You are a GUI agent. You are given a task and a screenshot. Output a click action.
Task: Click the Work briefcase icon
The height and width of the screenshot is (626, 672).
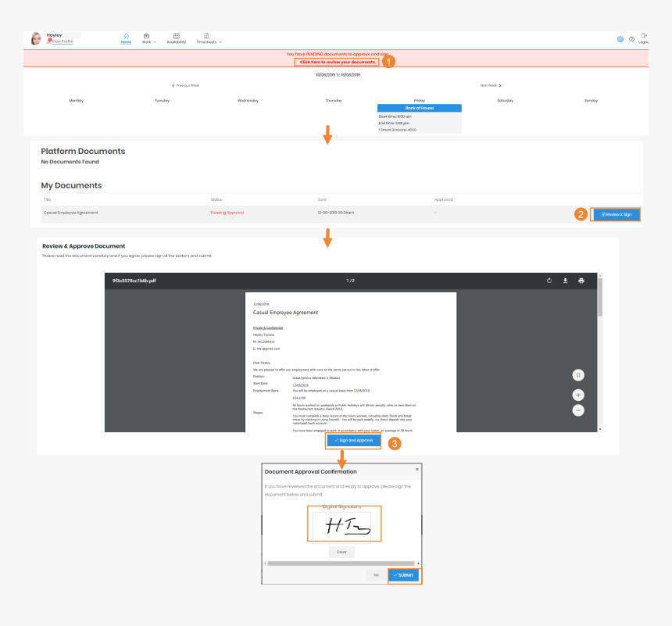click(x=147, y=36)
